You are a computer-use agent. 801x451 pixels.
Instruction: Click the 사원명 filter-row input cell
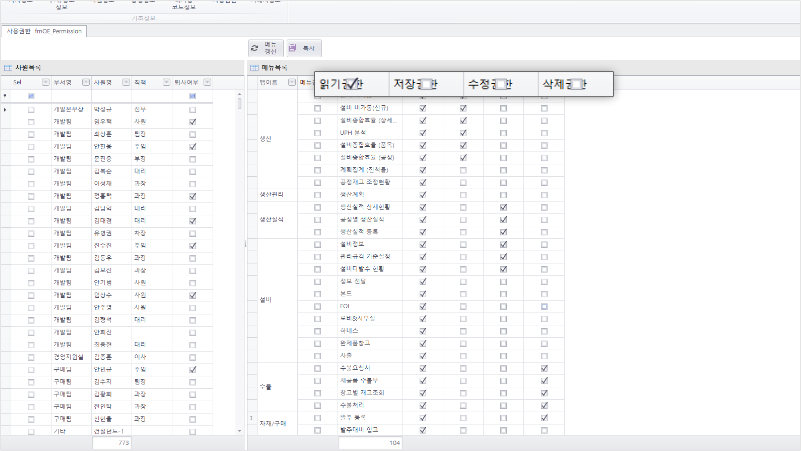111,96
